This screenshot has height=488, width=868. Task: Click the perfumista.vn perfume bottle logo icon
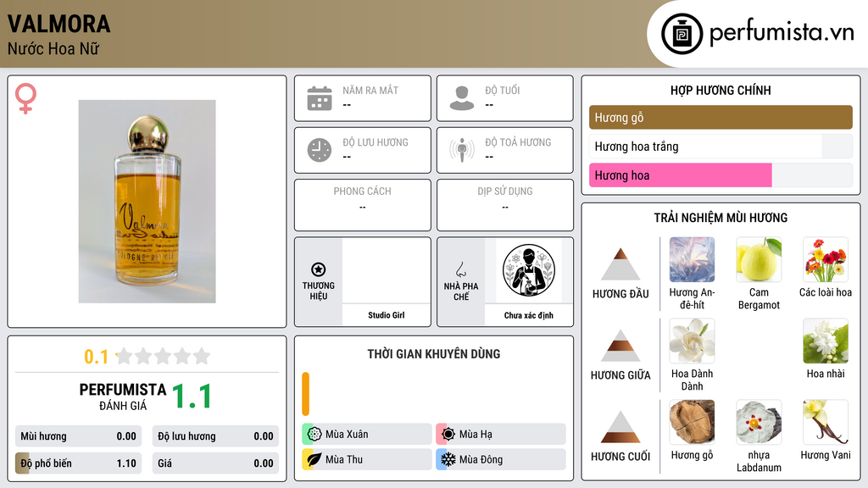(x=682, y=34)
